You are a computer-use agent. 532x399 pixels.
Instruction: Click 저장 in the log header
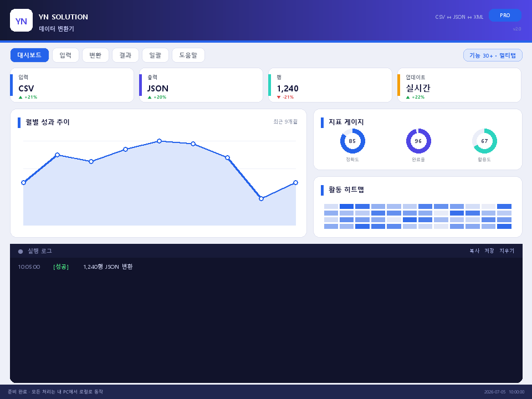(489, 250)
